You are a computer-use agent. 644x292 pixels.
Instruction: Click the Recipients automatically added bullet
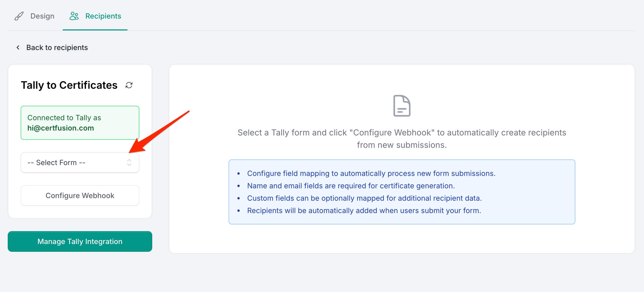point(364,210)
